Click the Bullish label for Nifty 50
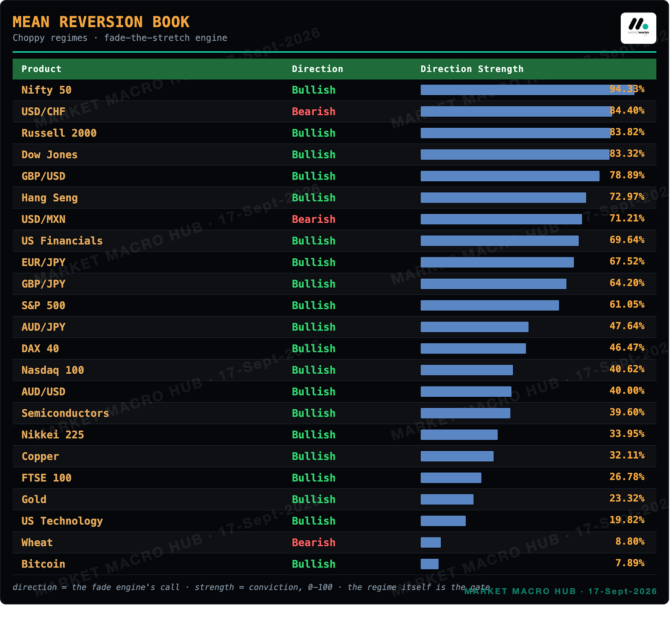The width and height of the screenshot is (672, 639). (314, 90)
